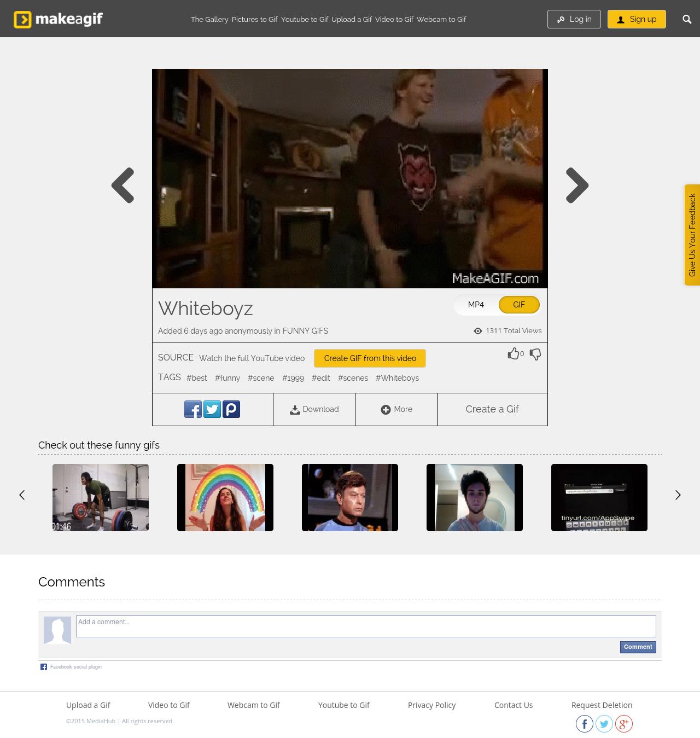Share GIF on Twitter

pyautogui.click(x=212, y=409)
